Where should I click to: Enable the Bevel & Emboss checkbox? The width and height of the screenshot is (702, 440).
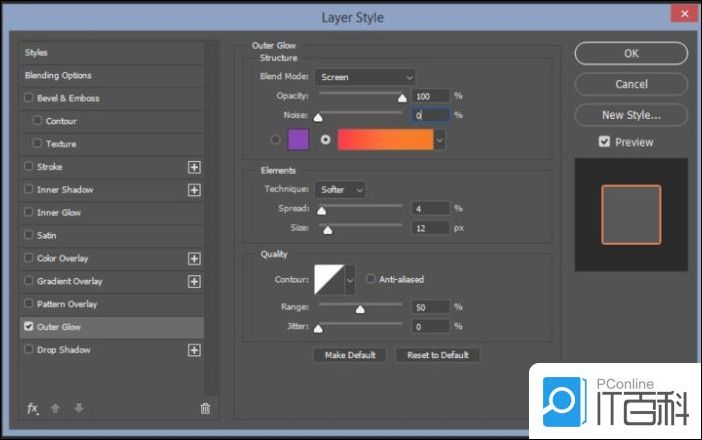click(x=29, y=98)
